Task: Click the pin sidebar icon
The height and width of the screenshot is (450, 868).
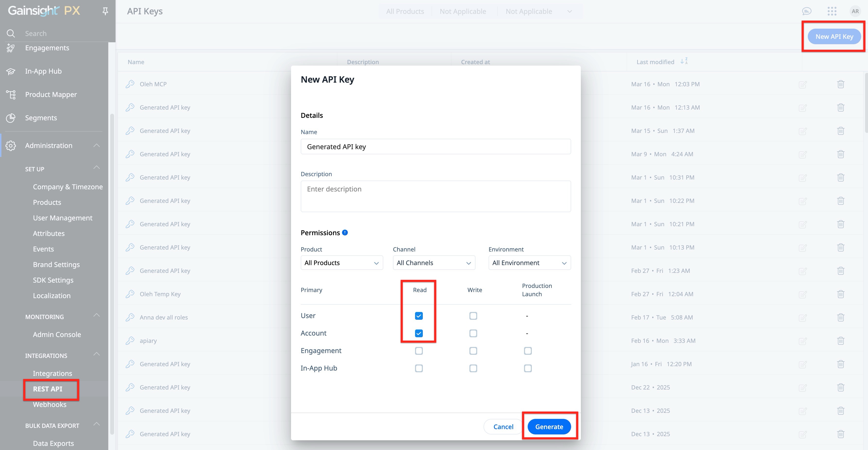Action: pyautogui.click(x=105, y=11)
